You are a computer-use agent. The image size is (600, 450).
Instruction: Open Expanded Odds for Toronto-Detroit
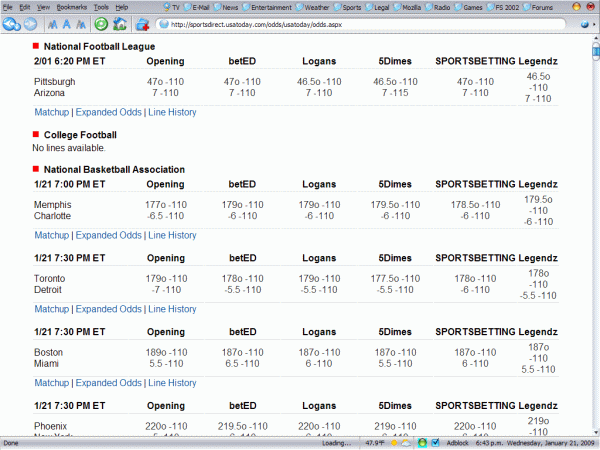109,309
